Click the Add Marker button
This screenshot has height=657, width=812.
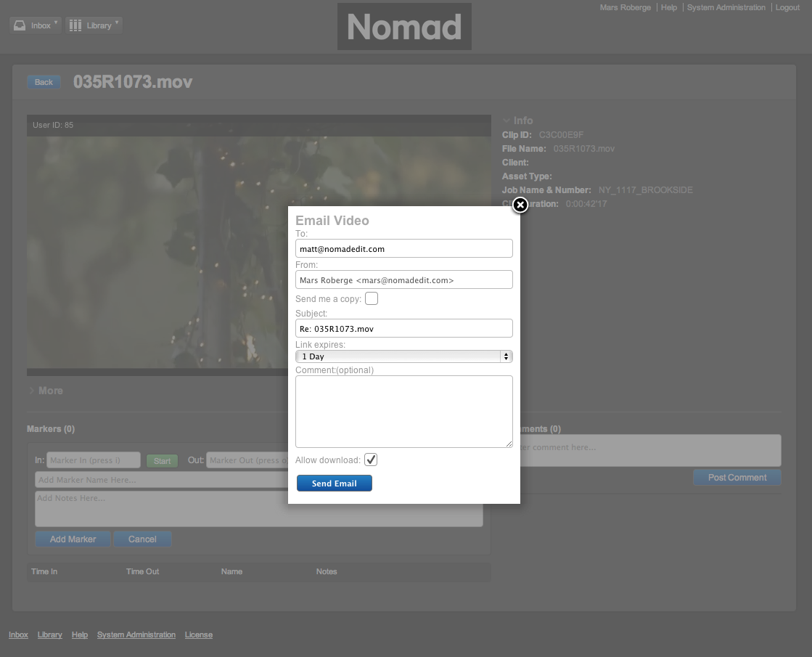73,539
